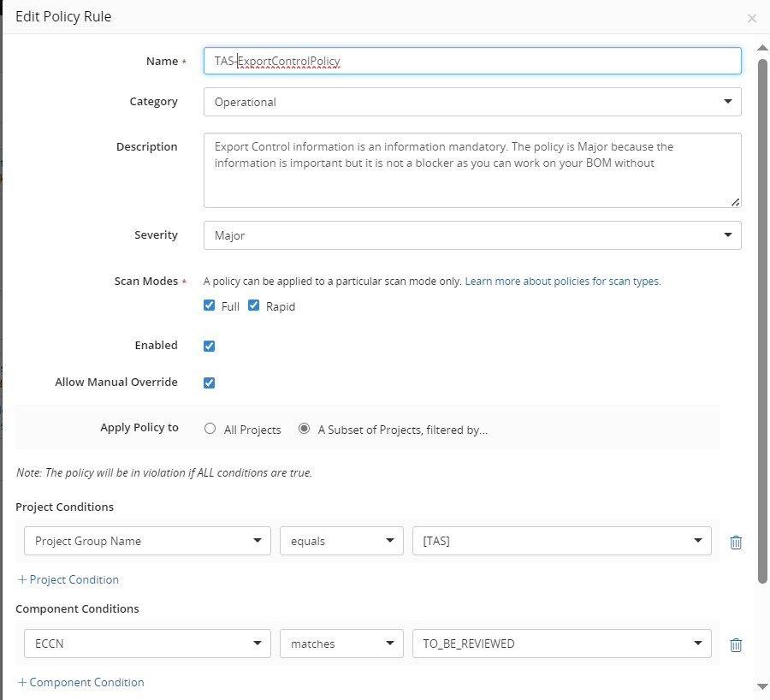Open the matches operator dropdown
Viewport: 770px width, 700px height.
pos(341,644)
